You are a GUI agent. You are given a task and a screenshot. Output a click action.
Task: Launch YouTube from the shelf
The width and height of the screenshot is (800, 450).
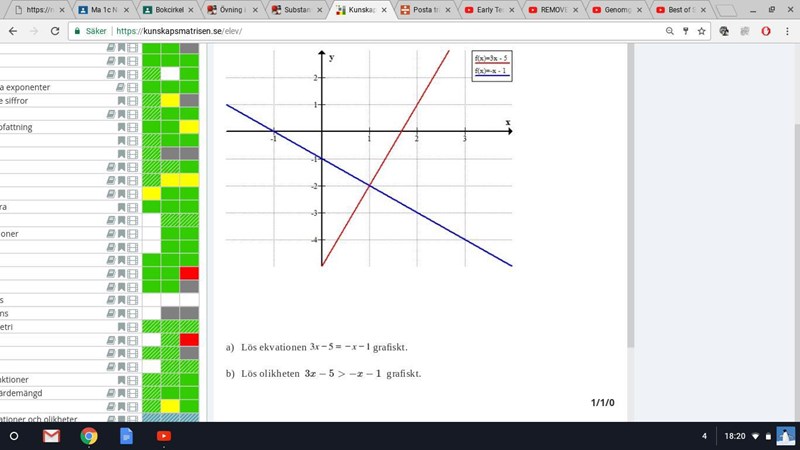point(163,436)
